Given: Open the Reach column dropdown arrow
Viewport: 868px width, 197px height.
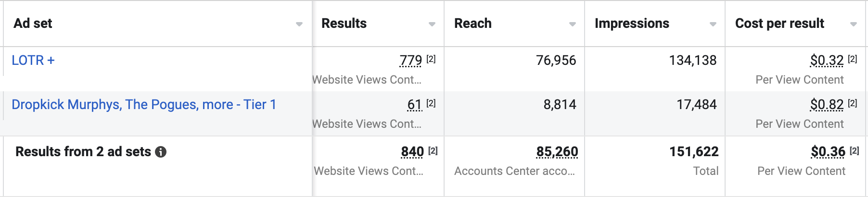Looking at the screenshot, I should [572, 24].
